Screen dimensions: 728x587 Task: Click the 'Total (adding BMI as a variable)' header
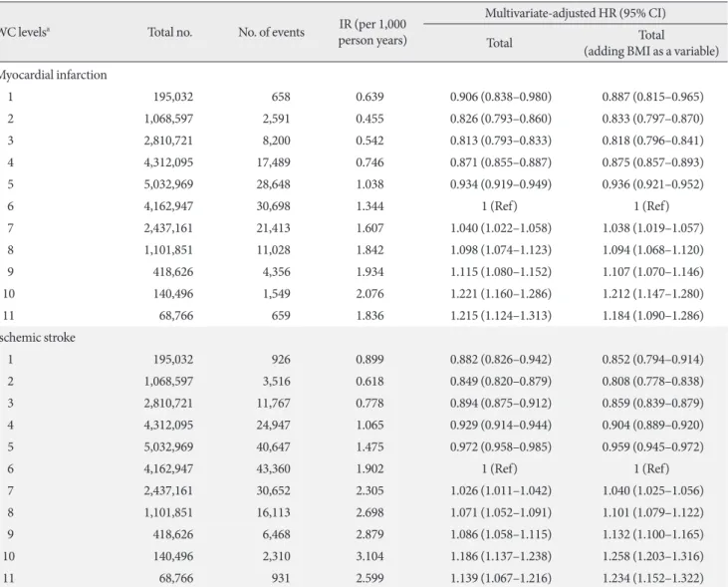click(651, 43)
